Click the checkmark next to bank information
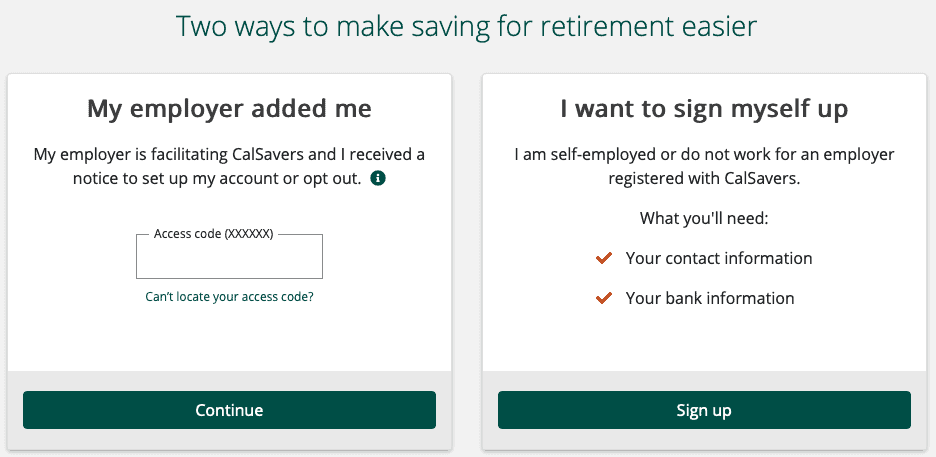This screenshot has height=457, width=936. [x=603, y=298]
